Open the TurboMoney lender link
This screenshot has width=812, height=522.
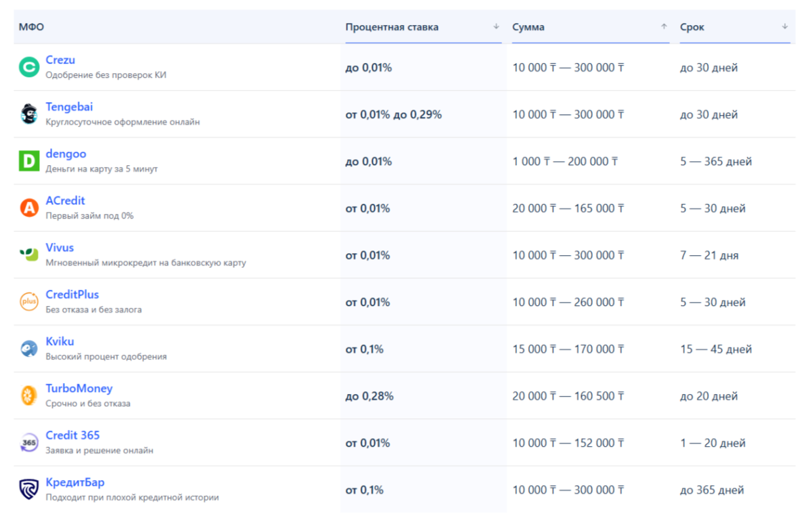pos(78,389)
